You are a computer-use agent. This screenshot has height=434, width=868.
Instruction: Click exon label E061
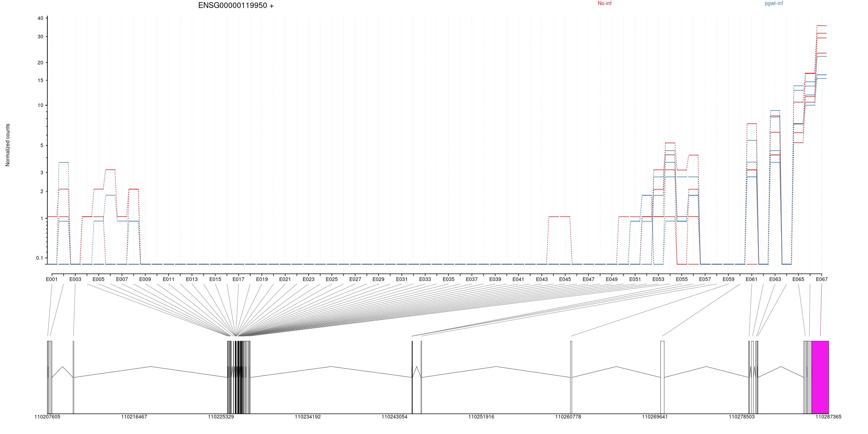click(x=752, y=279)
